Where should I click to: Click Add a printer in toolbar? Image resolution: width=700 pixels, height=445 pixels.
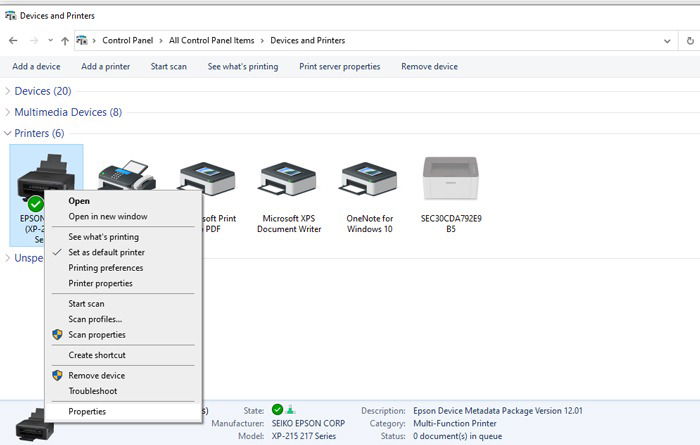click(x=105, y=66)
